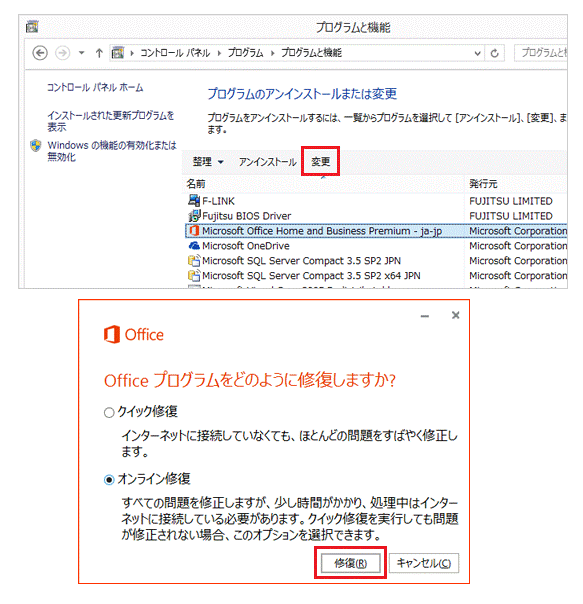Viewport: 583px width, 604px height.
Task: Click the refresh button beside address bar
Action: pyautogui.click(x=495, y=53)
